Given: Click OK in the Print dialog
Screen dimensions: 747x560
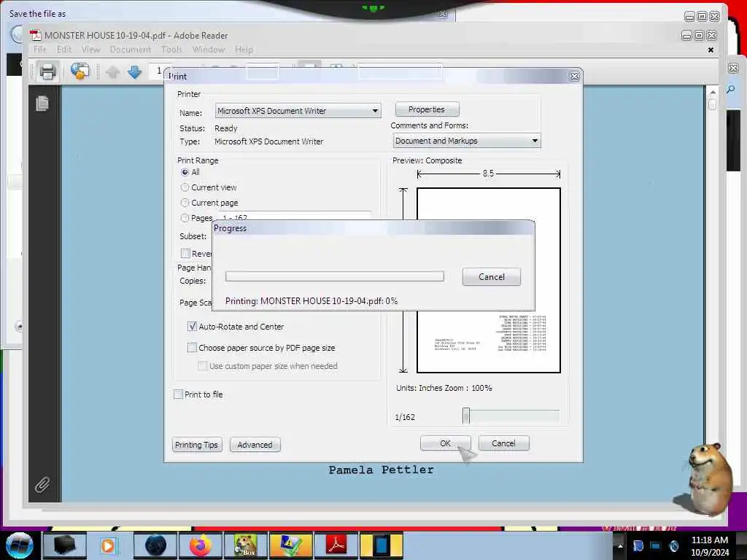Looking at the screenshot, I should [446, 443].
